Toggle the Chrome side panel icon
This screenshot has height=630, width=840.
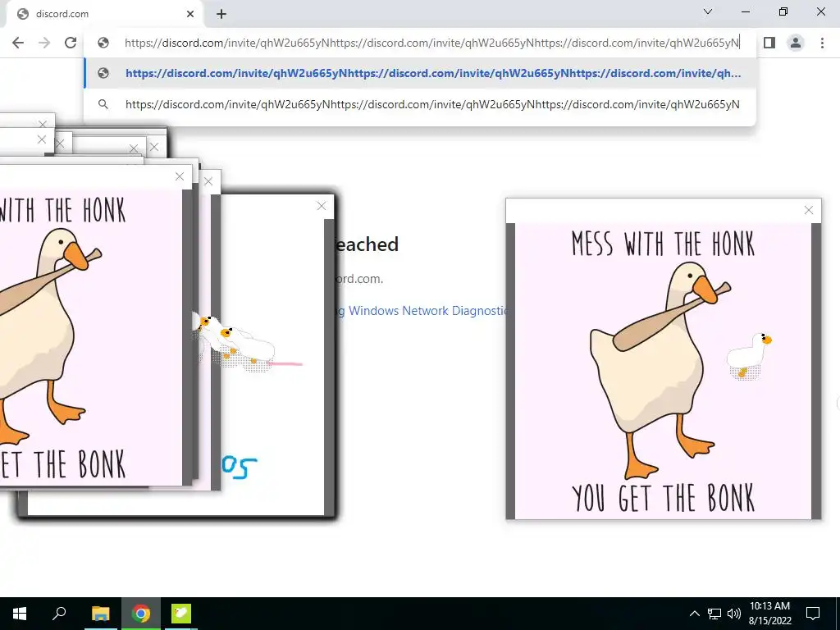769,43
